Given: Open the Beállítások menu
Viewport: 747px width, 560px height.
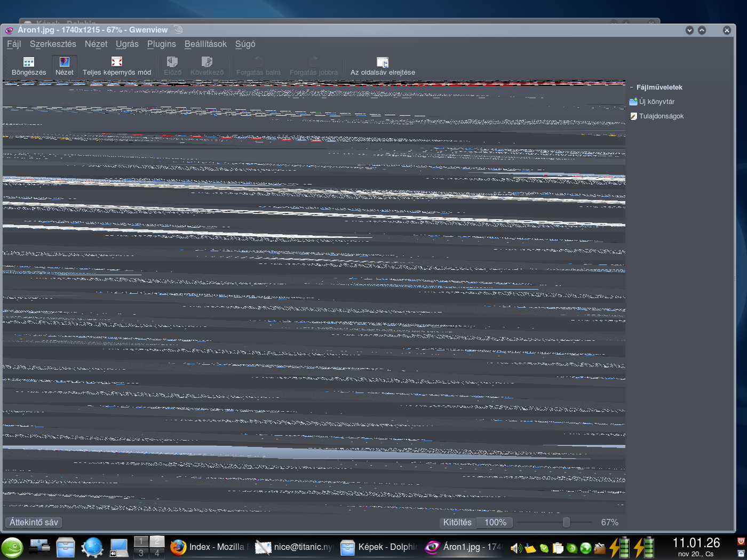Looking at the screenshot, I should pyautogui.click(x=205, y=44).
